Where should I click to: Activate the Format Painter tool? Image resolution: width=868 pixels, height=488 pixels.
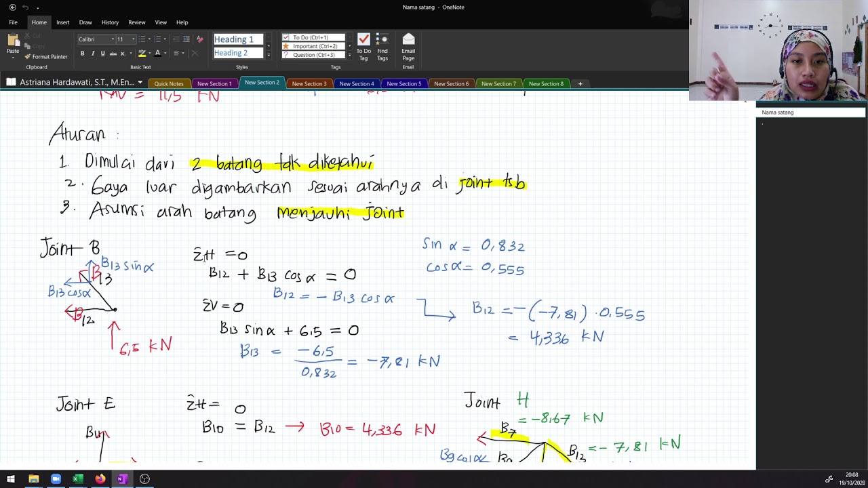pos(45,57)
